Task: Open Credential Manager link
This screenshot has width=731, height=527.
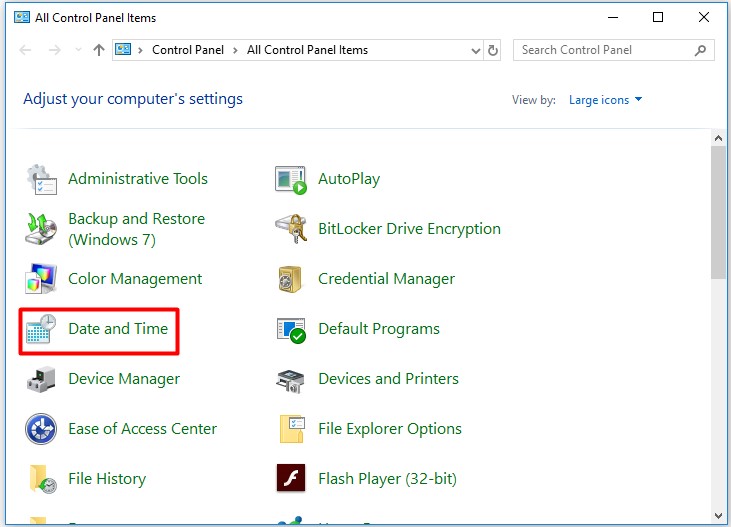Action: [386, 279]
